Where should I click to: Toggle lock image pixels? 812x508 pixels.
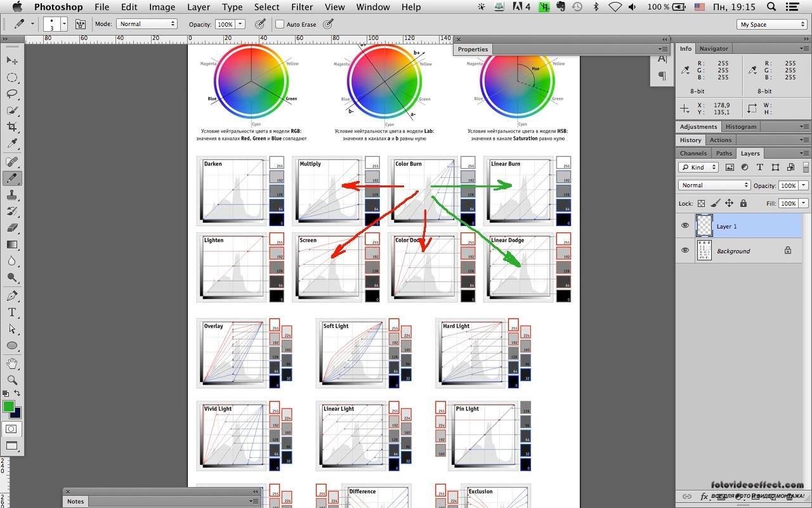[715, 203]
